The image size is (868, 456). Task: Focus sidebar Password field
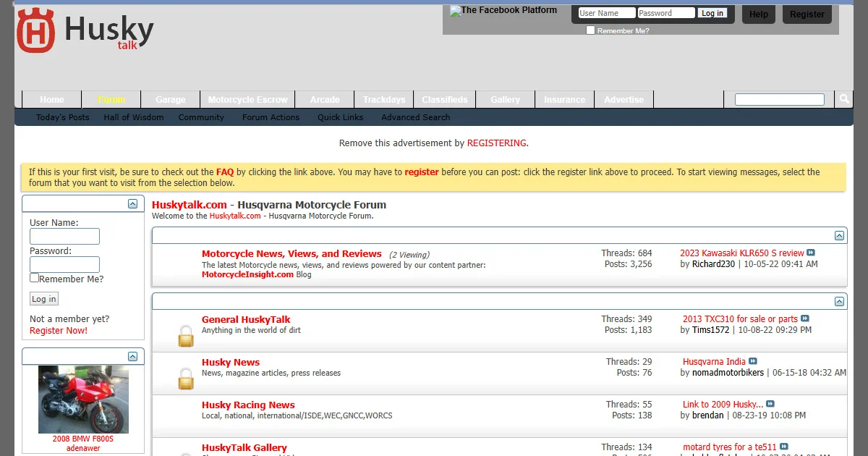click(64, 264)
